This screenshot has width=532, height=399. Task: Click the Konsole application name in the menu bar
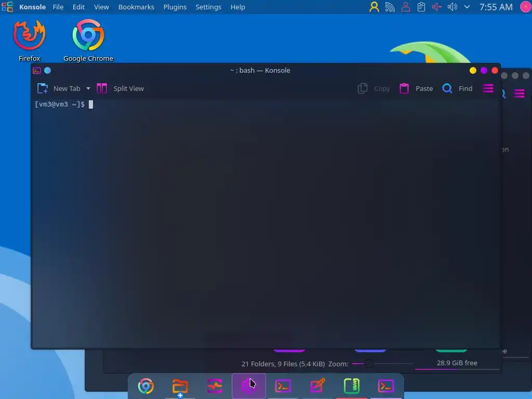[32, 7]
